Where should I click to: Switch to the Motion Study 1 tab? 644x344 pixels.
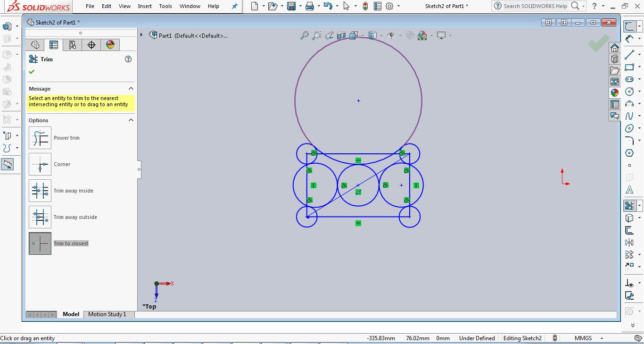107,314
